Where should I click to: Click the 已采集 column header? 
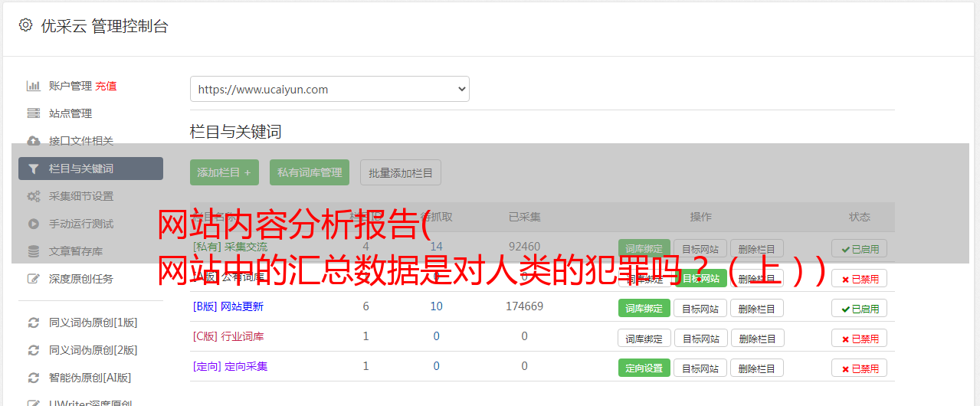pyautogui.click(x=524, y=217)
